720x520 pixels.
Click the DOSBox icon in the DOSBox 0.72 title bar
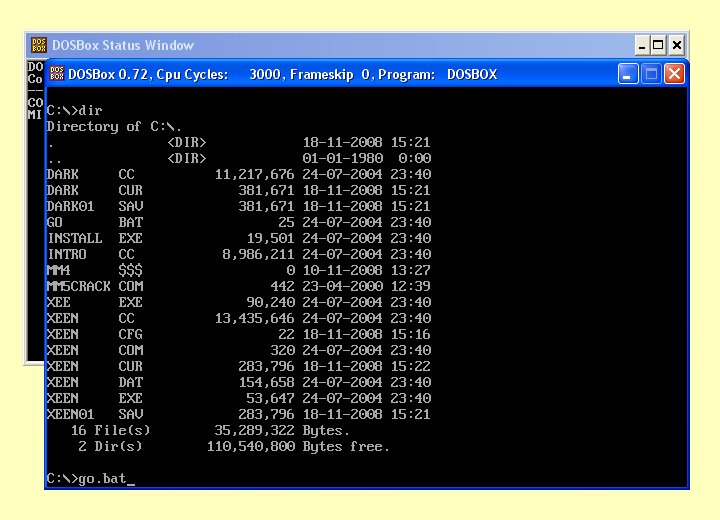coord(57,73)
